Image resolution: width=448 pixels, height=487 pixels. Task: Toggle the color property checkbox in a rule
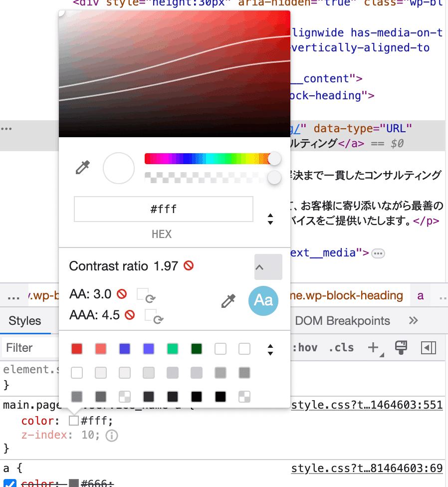(10, 484)
